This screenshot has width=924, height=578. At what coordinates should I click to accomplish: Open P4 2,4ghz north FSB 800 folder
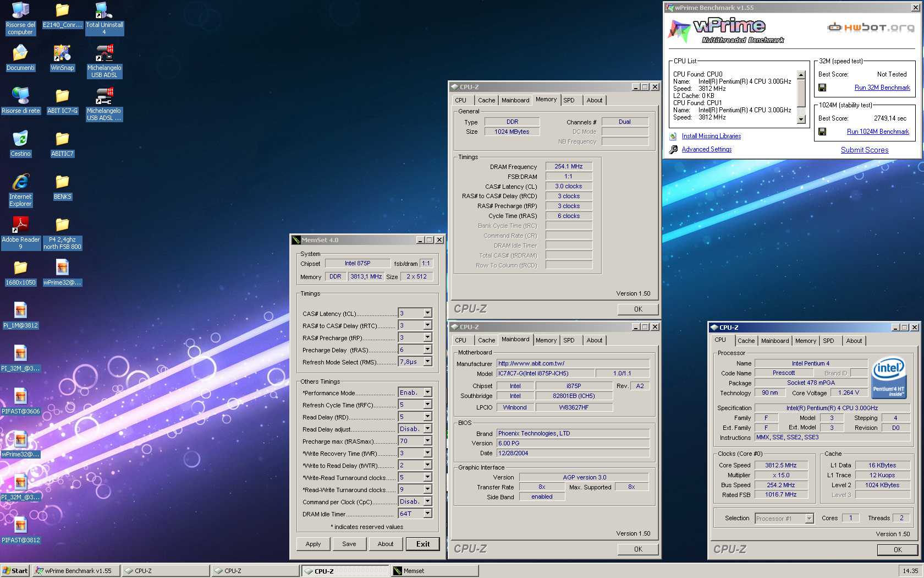click(x=62, y=233)
